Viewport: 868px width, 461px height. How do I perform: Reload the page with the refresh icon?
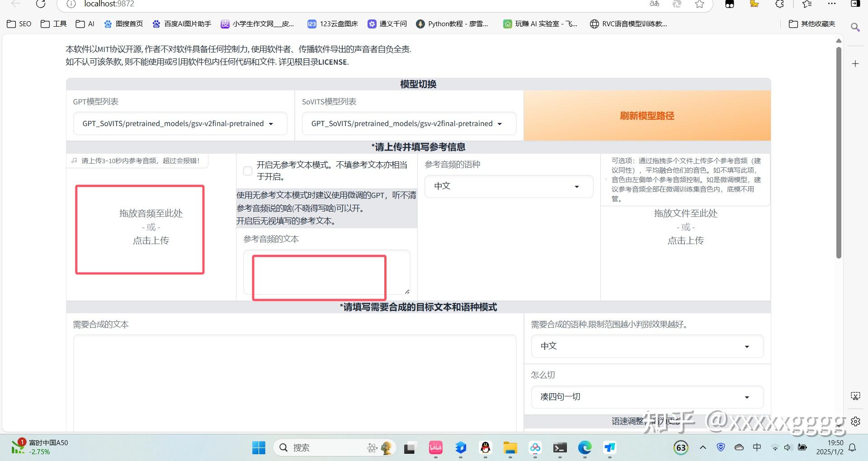click(x=41, y=5)
